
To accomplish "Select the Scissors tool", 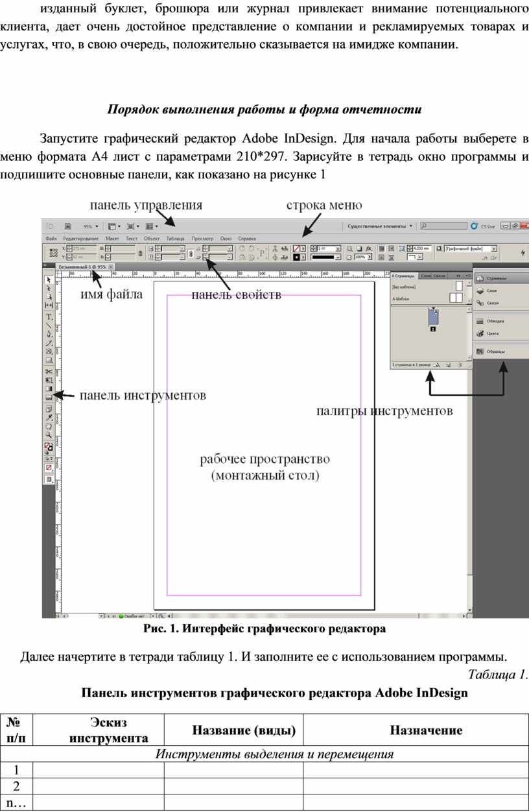I will (x=49, y=371).
